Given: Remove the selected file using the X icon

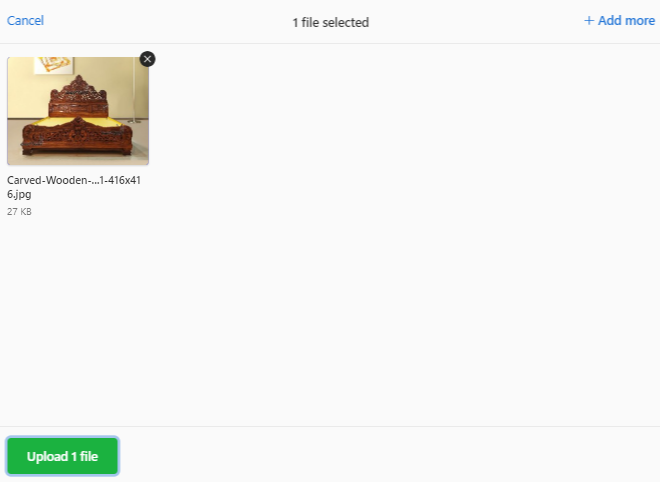Looking at the screenshot, I should click(x=147, y=59).
